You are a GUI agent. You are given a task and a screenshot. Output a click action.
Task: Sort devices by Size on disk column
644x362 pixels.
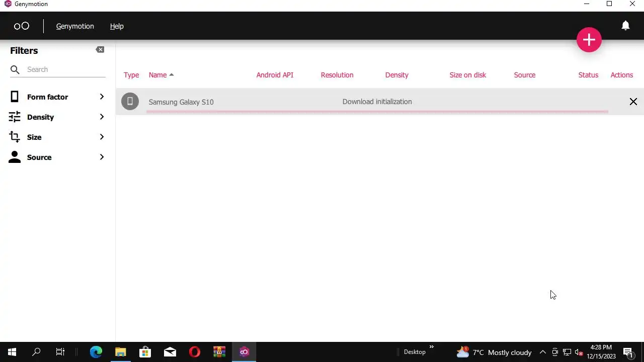[x=468, y=75]
